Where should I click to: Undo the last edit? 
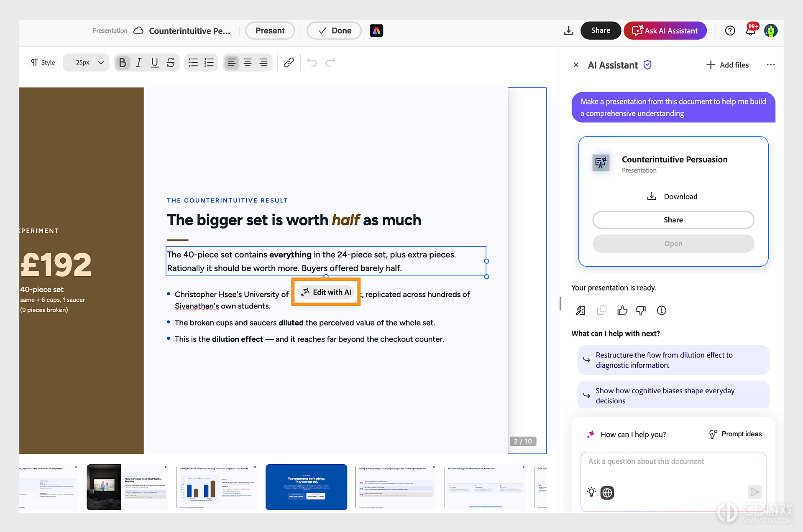point(312,63)
